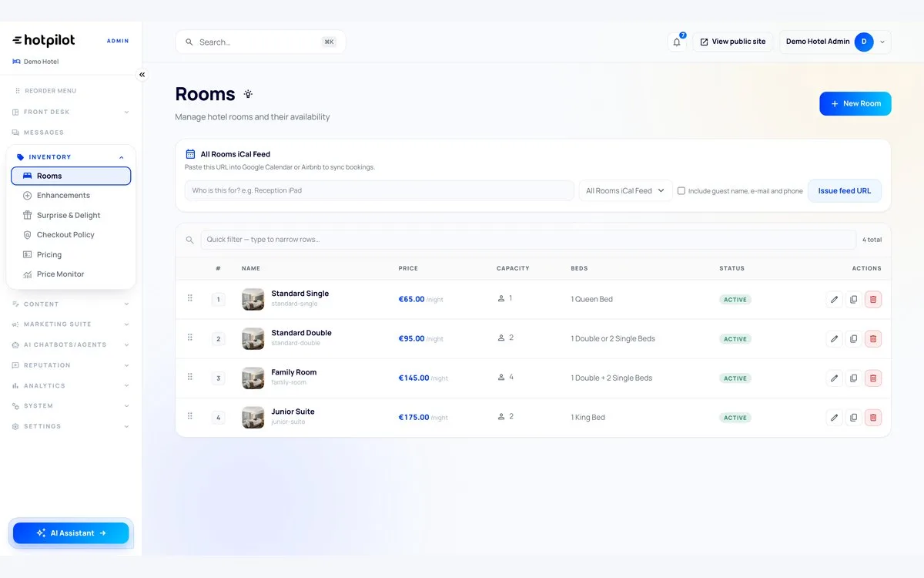Go to Checkout Policy
Viewport: 924px width, 578px height.
tap(71, 235)
